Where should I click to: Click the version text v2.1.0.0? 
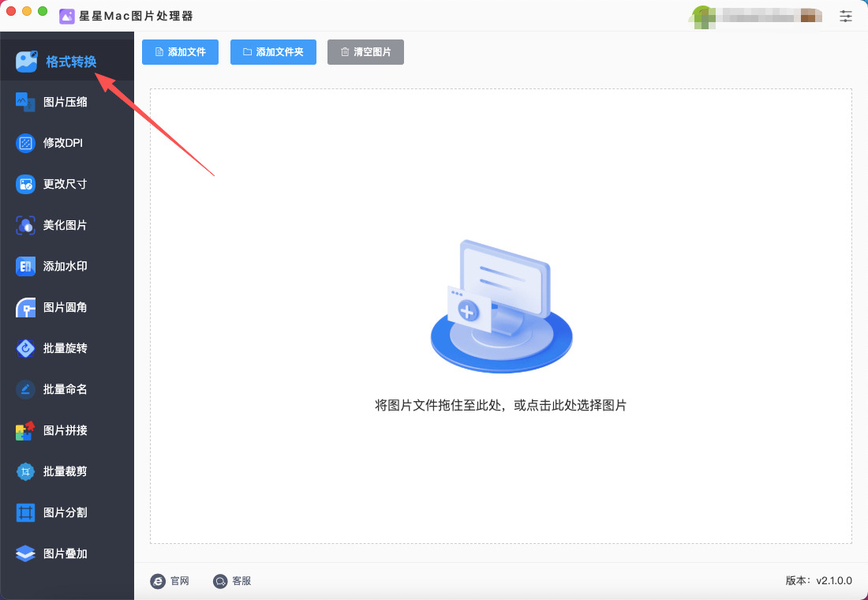click(x=834, y=580)
